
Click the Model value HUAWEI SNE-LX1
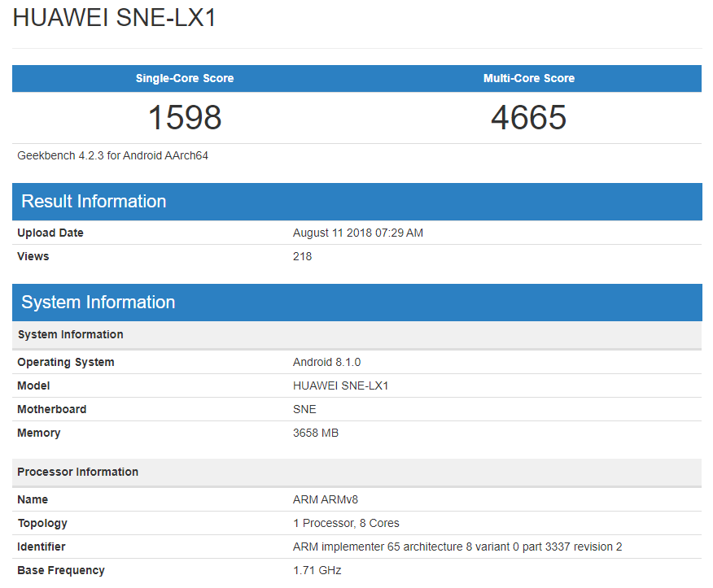[x=340, y=385]
